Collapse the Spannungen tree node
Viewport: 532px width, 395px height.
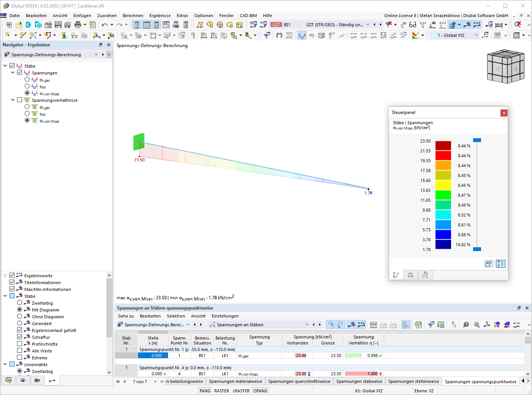point(13,73)
